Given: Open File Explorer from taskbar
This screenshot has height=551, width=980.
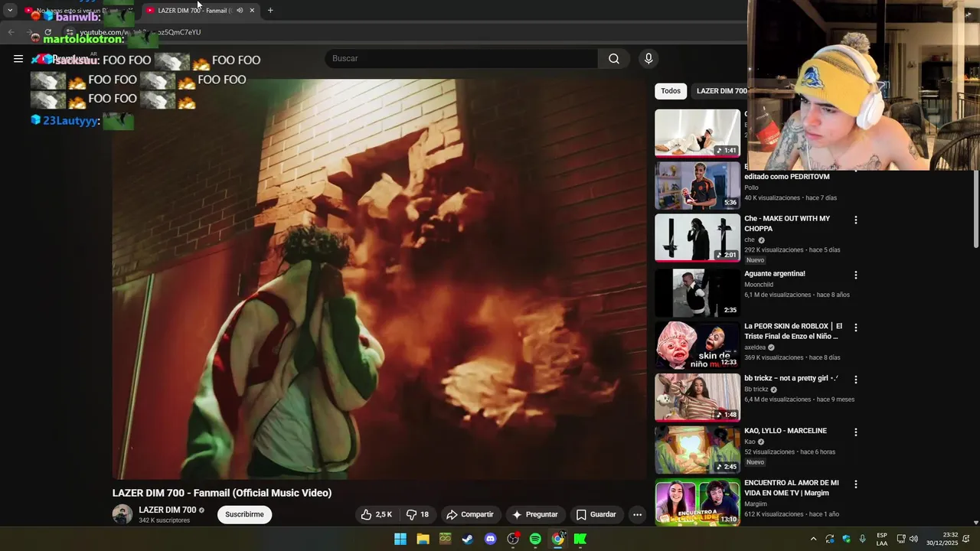Looking at the screenshot, I should coord(423,539).
